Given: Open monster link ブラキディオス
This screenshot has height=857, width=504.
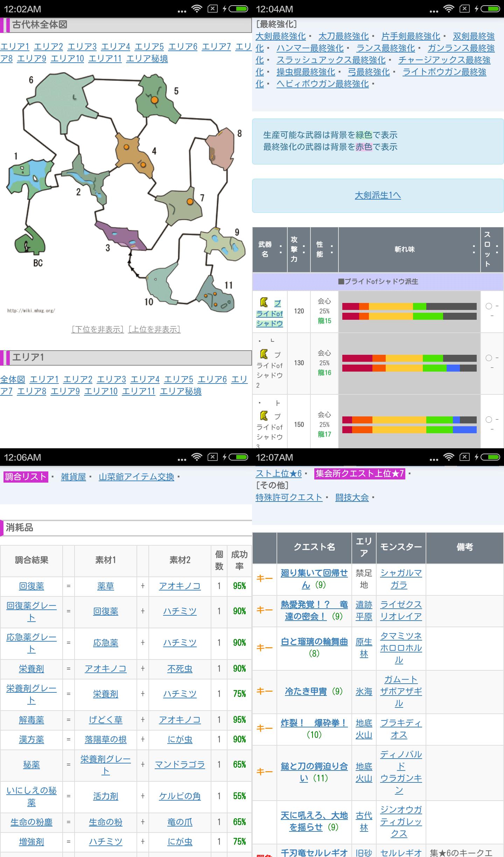Looking at the screenshot, I should coord(401,729).
